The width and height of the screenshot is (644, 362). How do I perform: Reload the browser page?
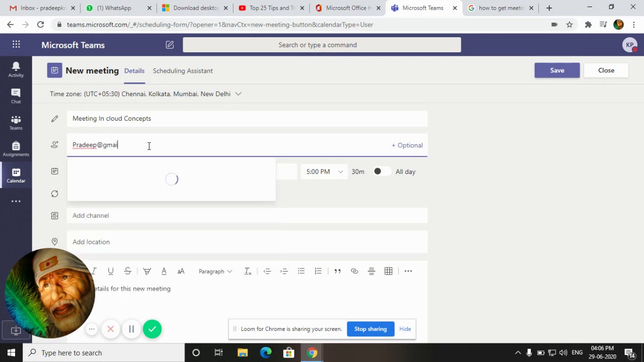point(41,25)
